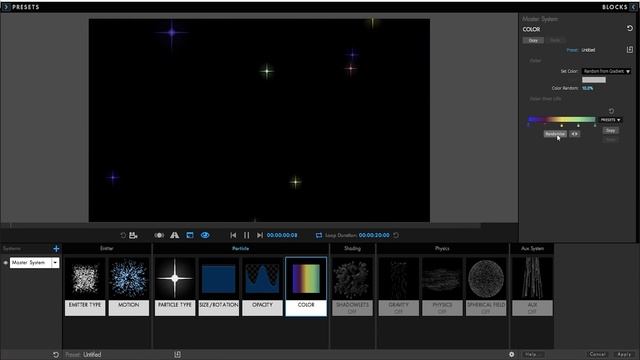Click the Apply button

tap(624, 354)
